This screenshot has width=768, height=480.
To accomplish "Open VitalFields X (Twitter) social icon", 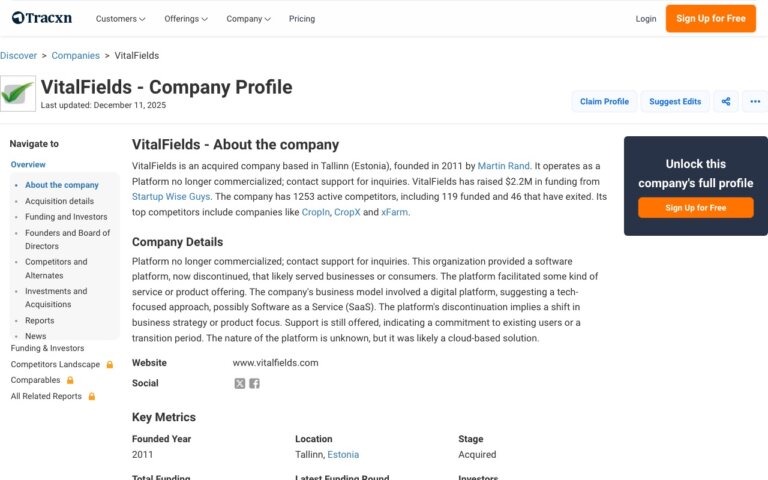I will (x=240, y=383).
